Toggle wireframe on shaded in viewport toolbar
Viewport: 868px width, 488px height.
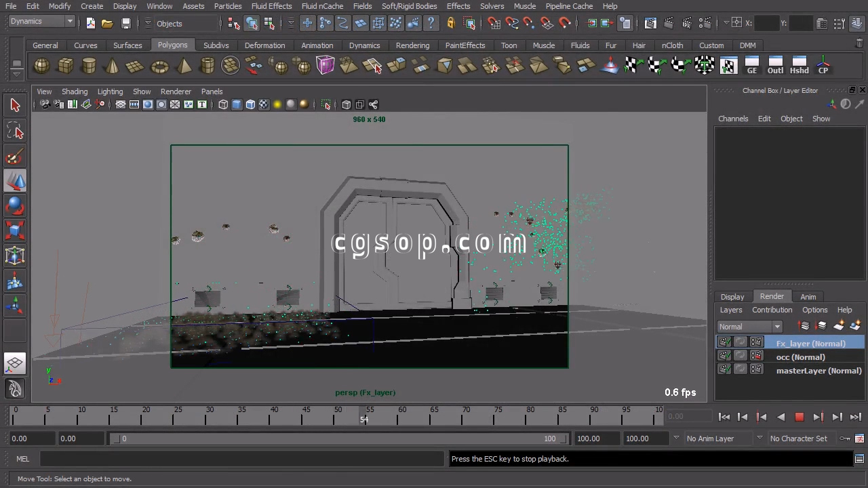pos(250,104)
